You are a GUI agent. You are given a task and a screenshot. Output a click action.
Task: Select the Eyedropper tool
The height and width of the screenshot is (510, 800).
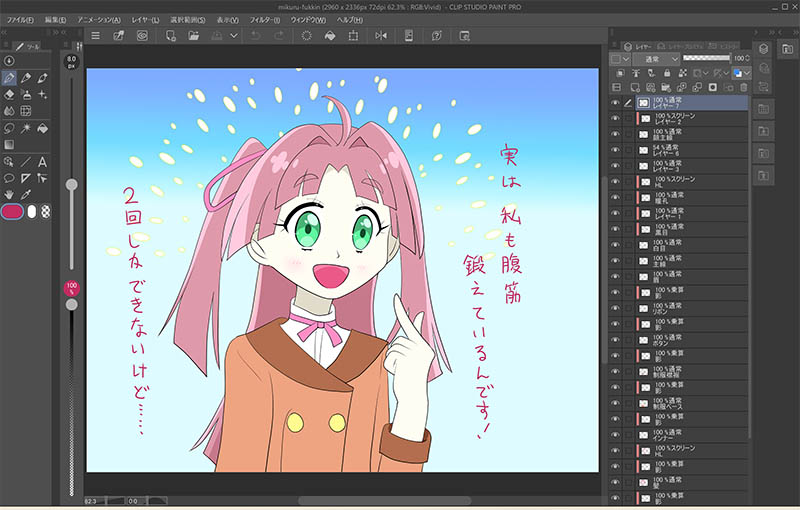(26, 194)
